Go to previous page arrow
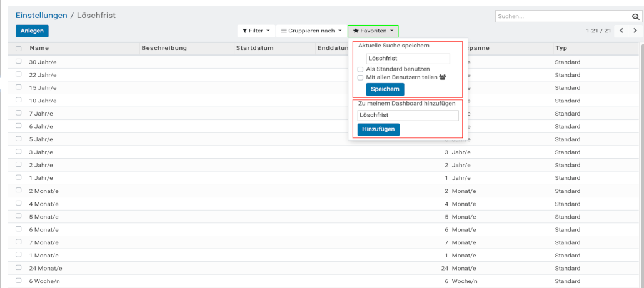The height and width of the screenshot is (288, 644). point(621,31)
